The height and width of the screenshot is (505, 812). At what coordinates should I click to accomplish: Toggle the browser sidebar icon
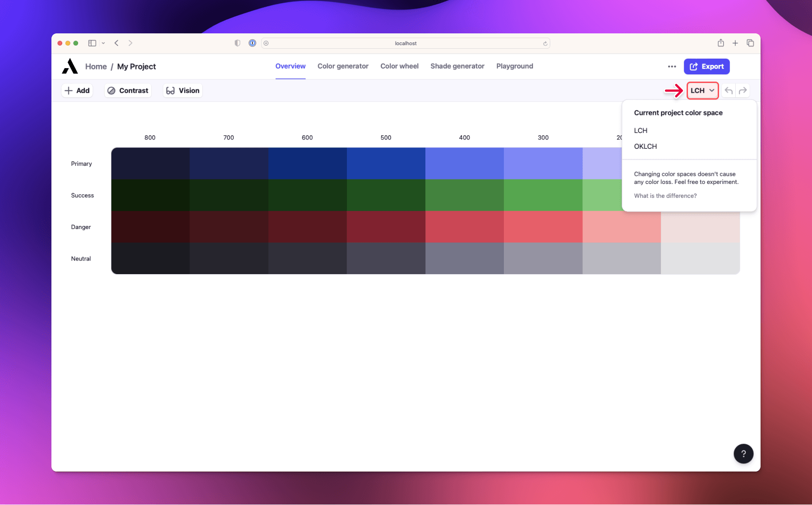[92, 43]
